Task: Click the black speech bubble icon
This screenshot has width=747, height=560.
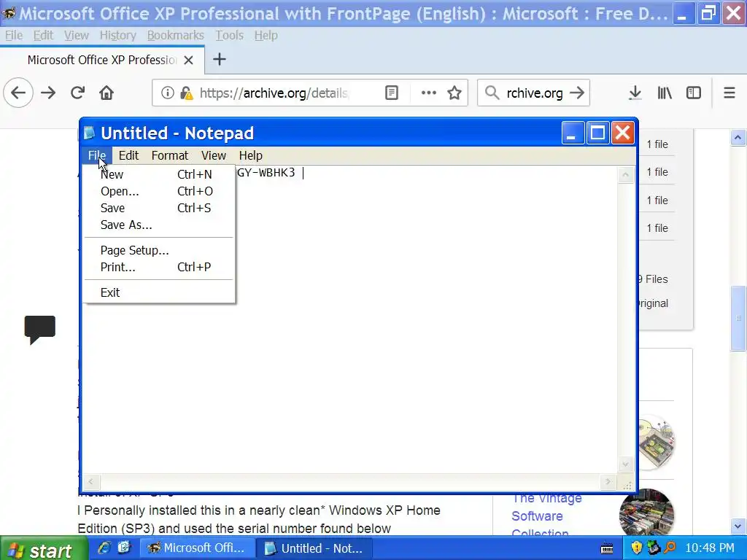Action: pyautogui.click(x=40, y=330)
